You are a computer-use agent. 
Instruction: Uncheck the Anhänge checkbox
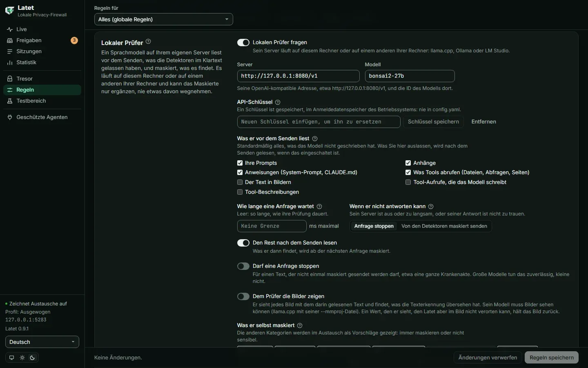click(x=408, y=163)
